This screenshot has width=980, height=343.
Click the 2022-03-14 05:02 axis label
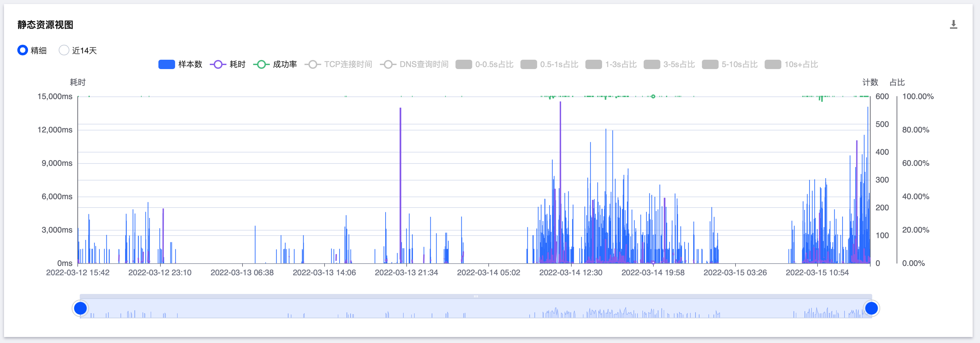pyautogui.click(x=488, y=273)
